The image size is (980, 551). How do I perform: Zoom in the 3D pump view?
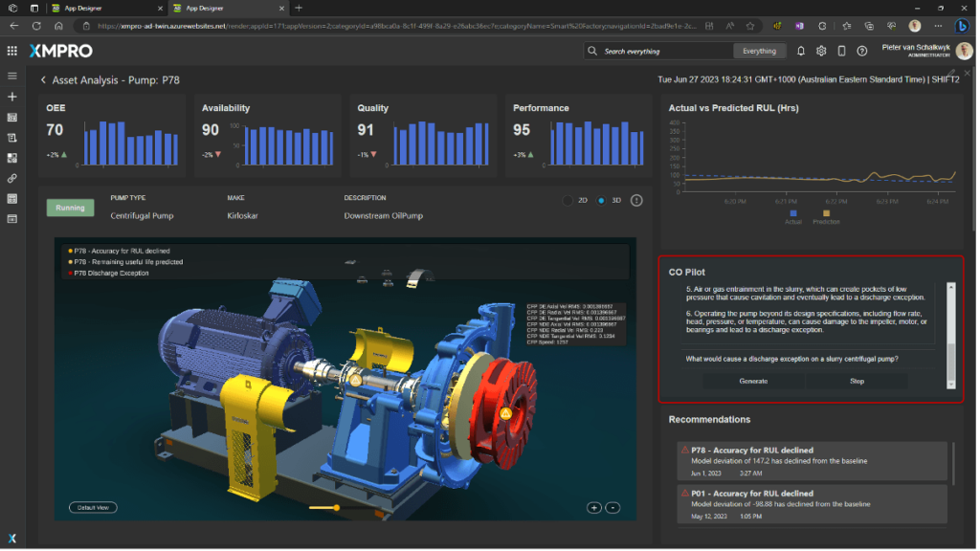click(x=593, y=508)
